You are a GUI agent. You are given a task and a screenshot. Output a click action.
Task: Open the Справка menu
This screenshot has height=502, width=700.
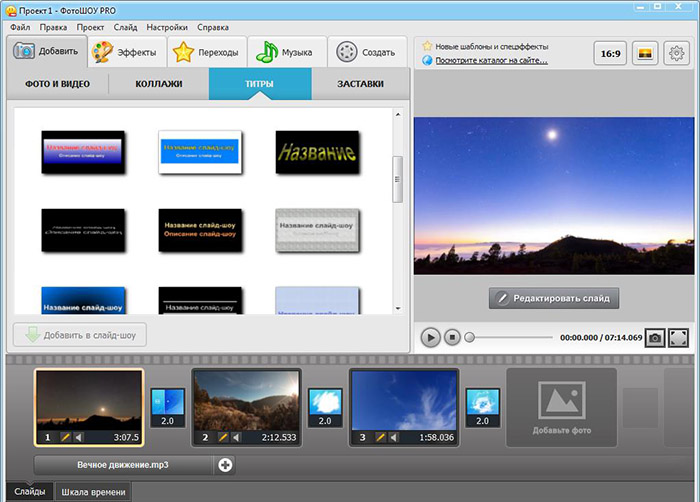click(x=213, y=27)
